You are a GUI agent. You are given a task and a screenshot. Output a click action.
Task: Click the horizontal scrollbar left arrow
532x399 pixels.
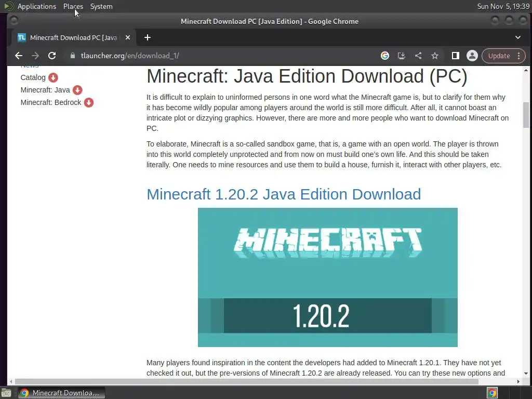[11, 382]
